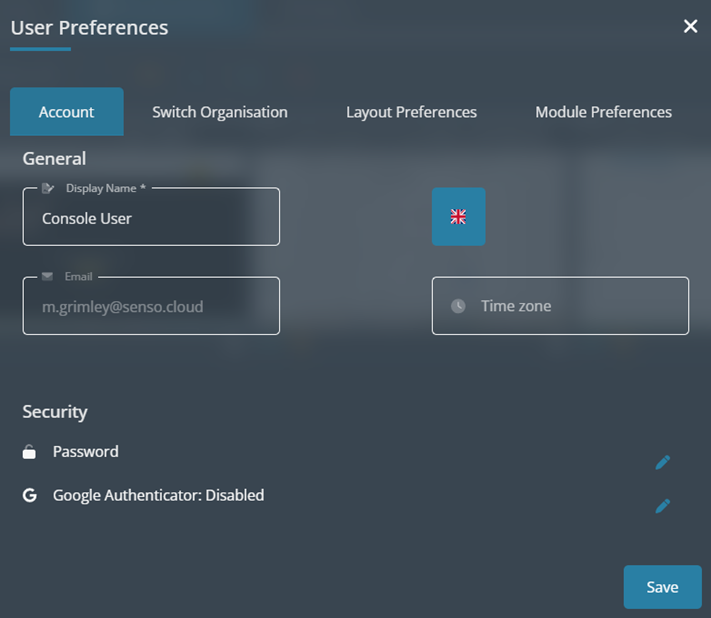This screenshot has height=618, width=711.
Task: Open the Time zone dropdown
Action: (x=560, y=306)
